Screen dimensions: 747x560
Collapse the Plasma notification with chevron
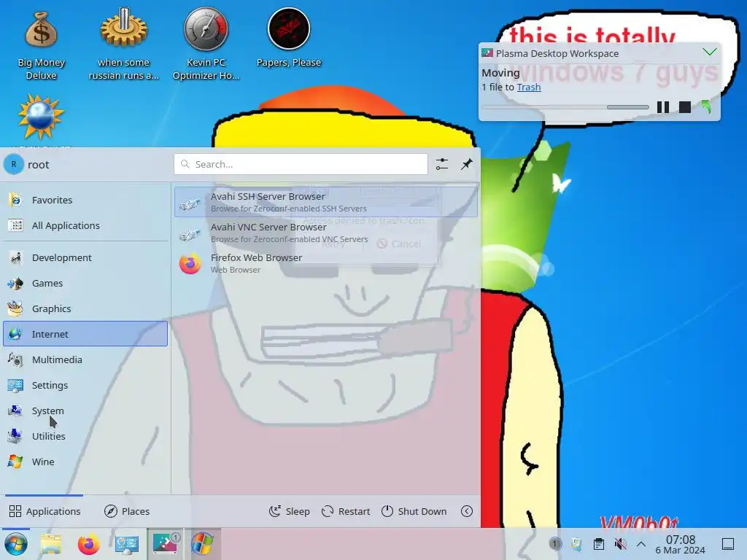pyautogui.click(x=710, y=52)
